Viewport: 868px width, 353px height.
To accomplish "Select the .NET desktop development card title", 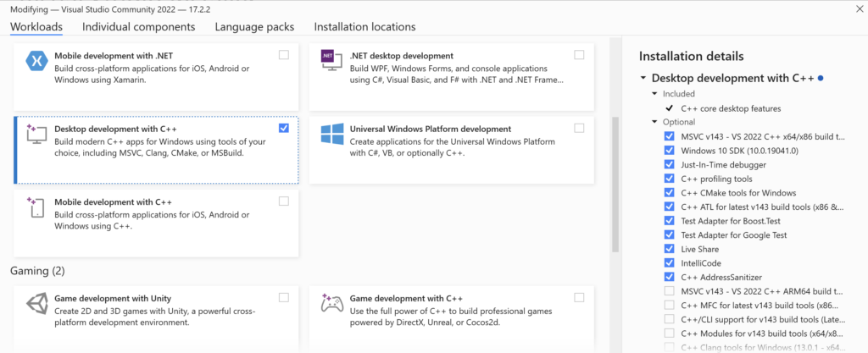I will (x=402, y=56).
